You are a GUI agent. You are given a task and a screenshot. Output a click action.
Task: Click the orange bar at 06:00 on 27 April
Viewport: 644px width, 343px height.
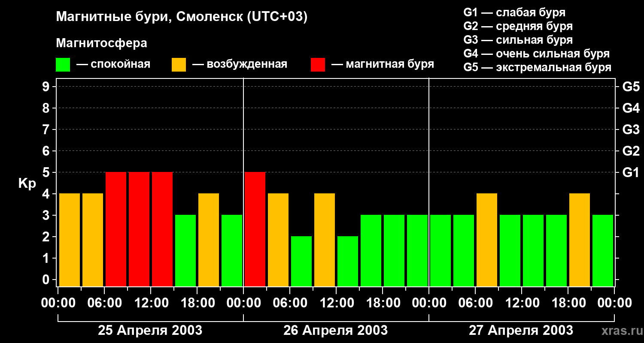[x=487, y=240]
